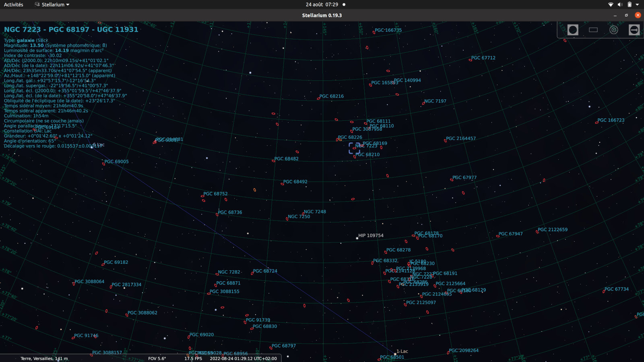Select galaxy PGC 68752
The width and height of the screenshot is (644, 362).
(x=215, y=194)
